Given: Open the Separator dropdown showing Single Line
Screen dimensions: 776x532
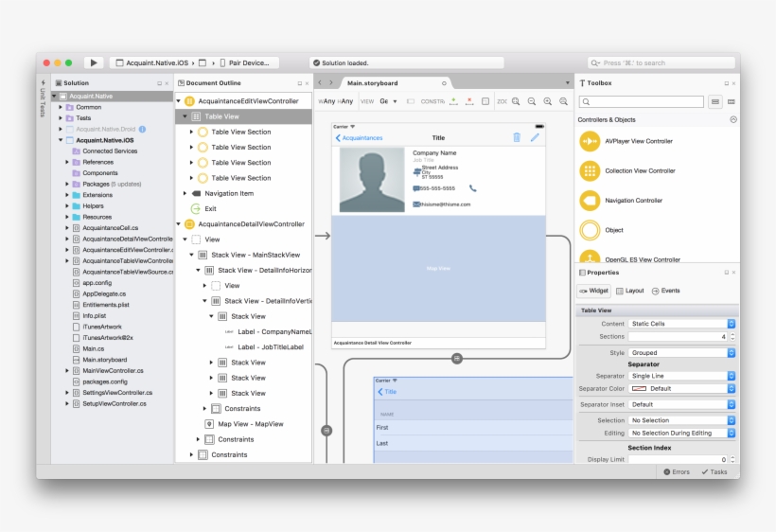Looking at the screenshot, I should pos(681,376).
